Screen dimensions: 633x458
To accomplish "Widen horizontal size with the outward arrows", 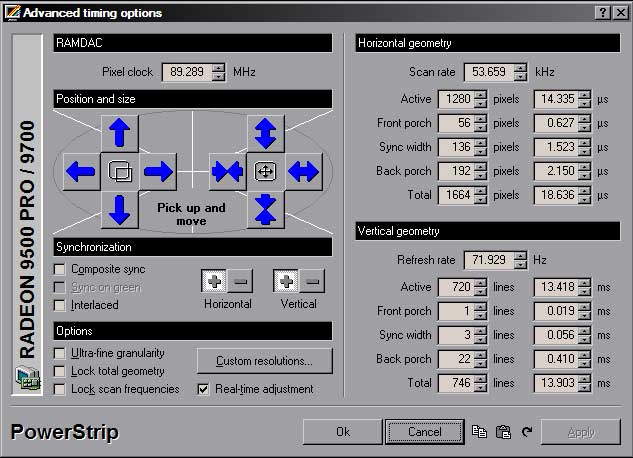I will pyautogui.click(x=304, y=171).
